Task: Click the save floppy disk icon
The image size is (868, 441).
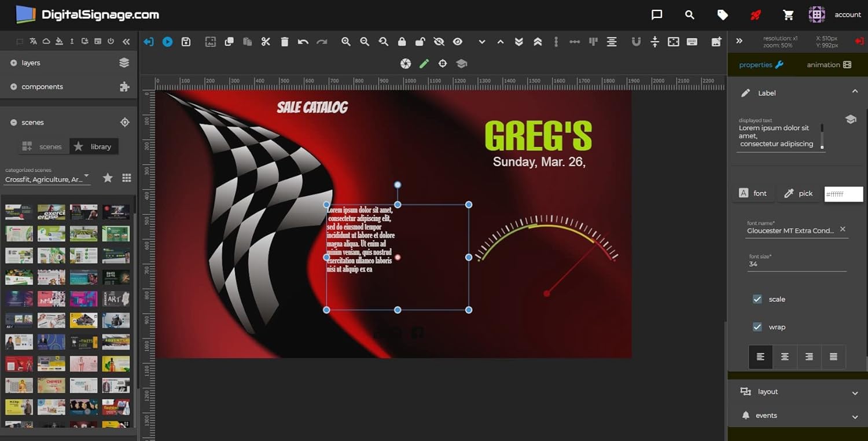Action: coord(186,42)
